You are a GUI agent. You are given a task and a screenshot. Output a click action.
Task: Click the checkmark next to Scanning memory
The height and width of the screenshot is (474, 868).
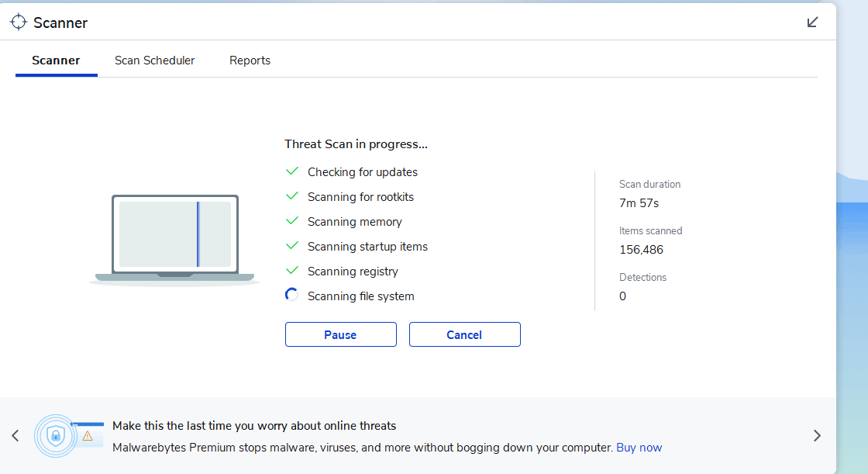pos(292,221)
